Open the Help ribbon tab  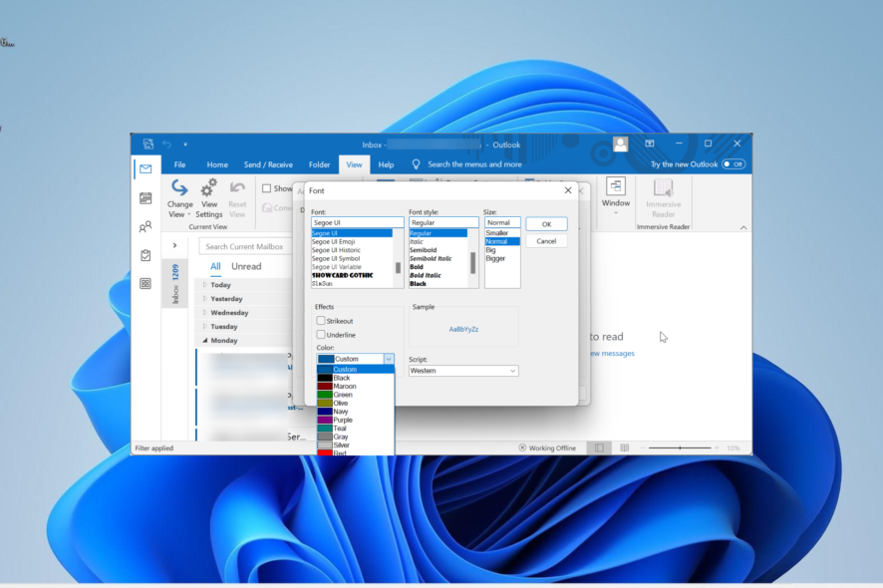pos(386,164)
